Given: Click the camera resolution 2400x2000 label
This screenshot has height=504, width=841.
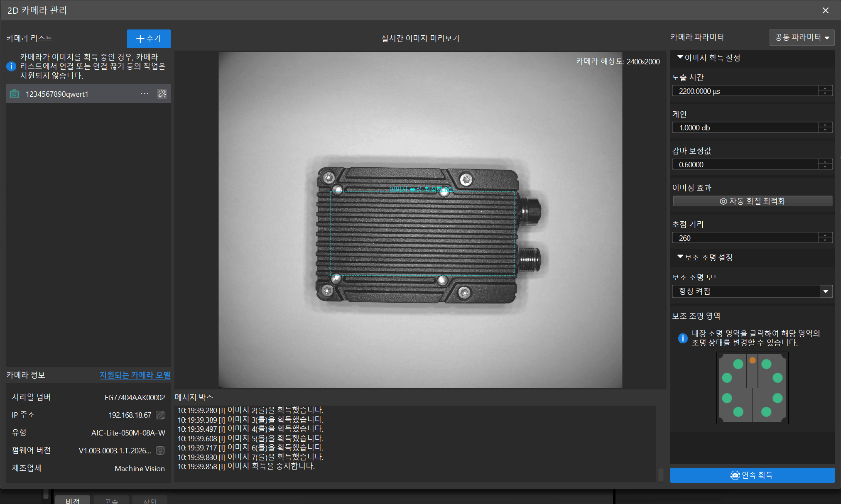Looking at the screenshot, I should pyautogui.click(x=618, y=61).
